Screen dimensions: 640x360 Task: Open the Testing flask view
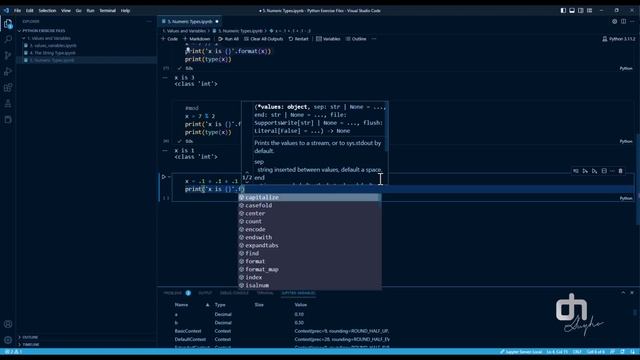tap(8, 104)
